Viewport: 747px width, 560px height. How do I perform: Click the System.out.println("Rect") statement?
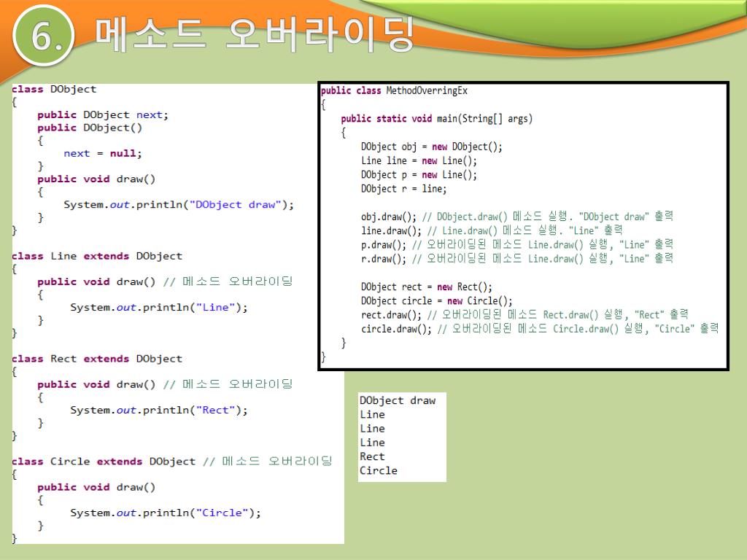tap(159, 410)
